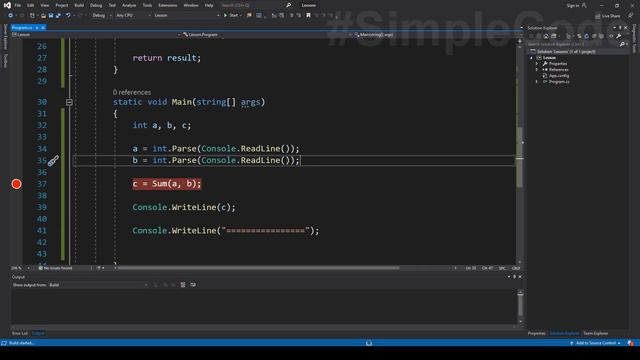This screenshot has height=360, width=640.
Task: Open the Edit menu
Action: pos(31,5)
